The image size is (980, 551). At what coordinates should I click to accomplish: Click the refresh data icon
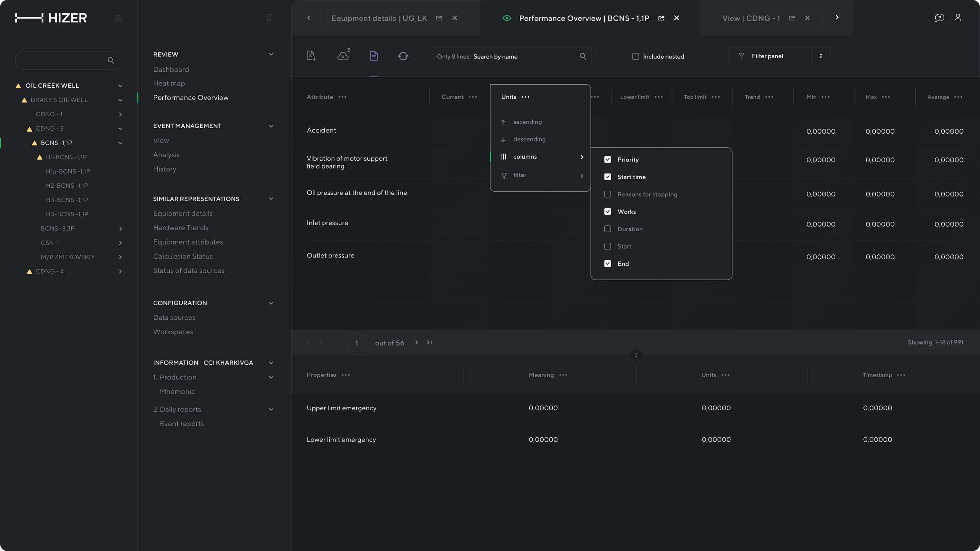click(403, 56)
